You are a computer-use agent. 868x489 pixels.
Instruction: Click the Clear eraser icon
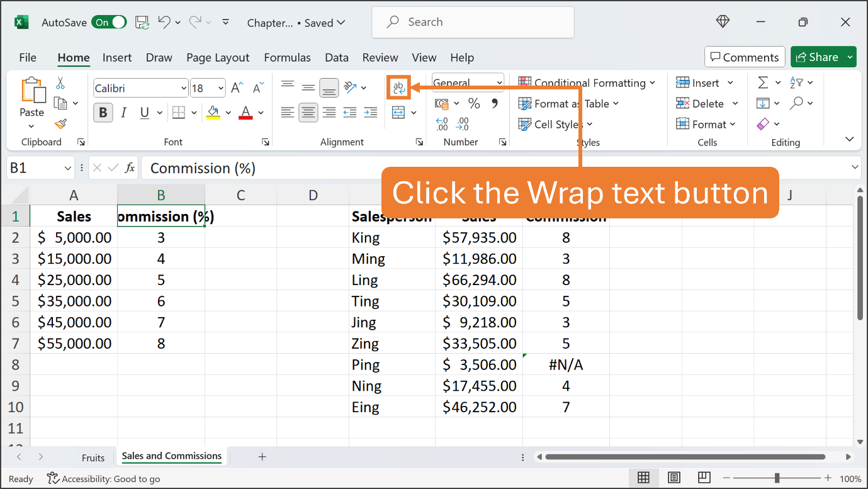click(x=763, y=124)
